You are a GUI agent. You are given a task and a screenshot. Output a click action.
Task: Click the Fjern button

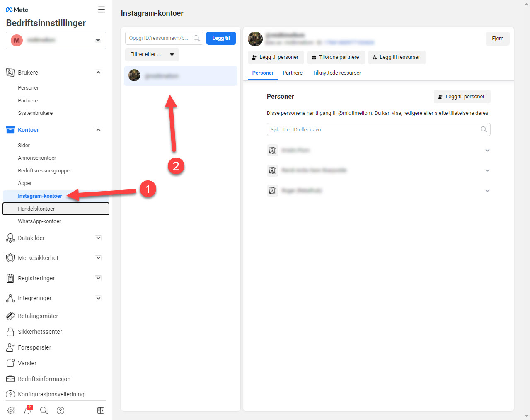[498, 39]
